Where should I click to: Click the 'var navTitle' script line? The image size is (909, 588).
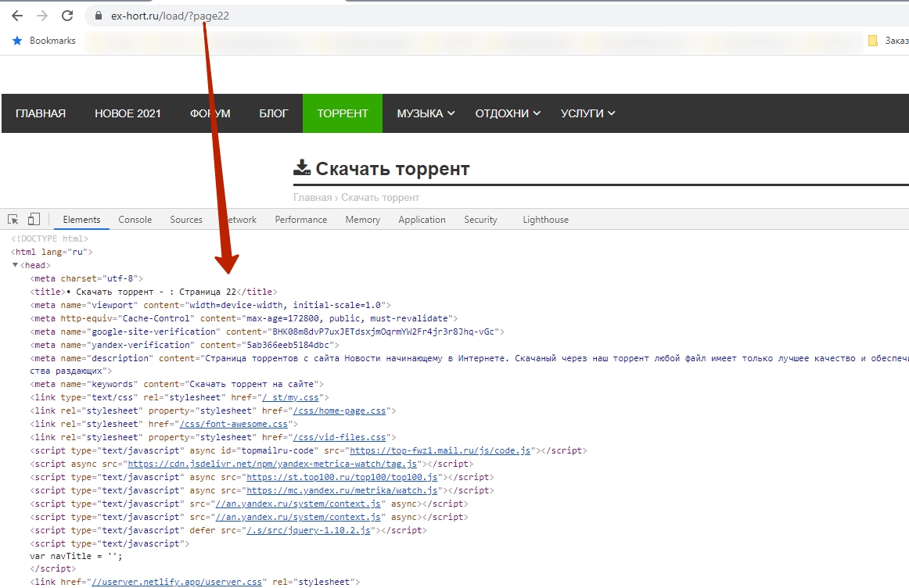pyautogui.click(x=76, y=556)
